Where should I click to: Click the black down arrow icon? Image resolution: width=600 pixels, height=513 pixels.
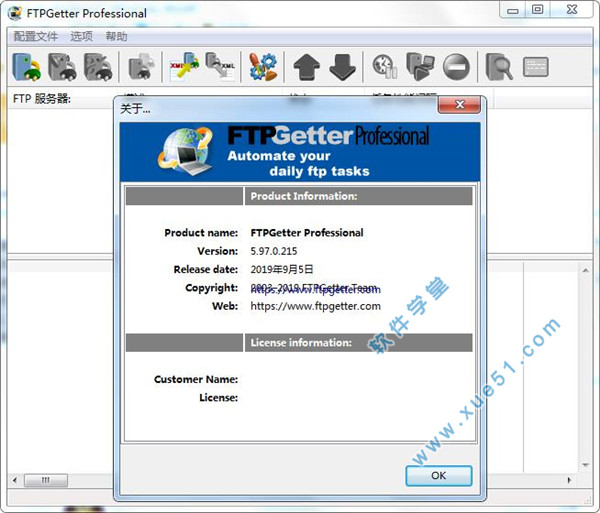coord(342,67)
